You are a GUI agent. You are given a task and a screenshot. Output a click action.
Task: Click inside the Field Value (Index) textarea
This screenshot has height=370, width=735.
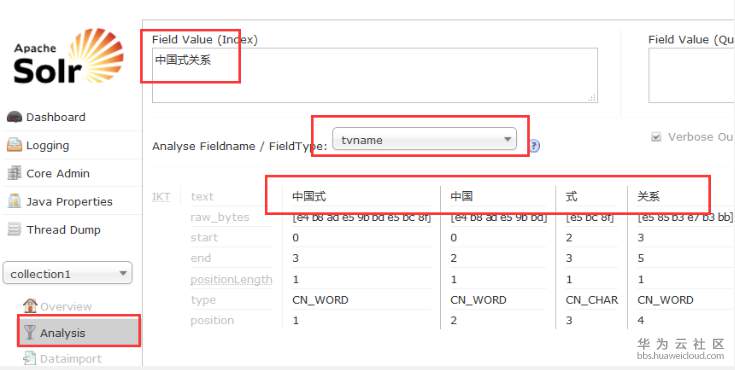[375, 75]
